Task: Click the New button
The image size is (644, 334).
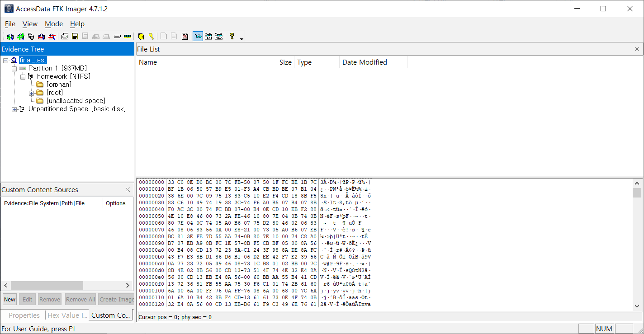Action: [10, 299]
